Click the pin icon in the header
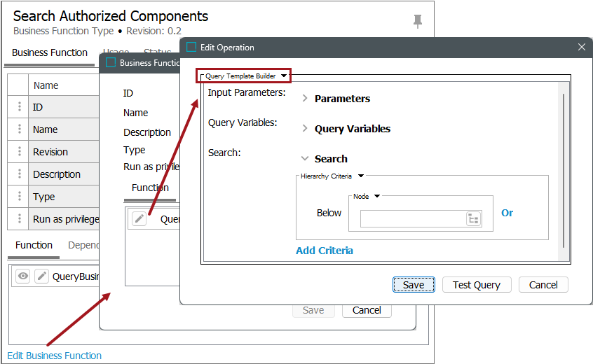The height and width of the screenshot is (364, 593). tap(418, 22)
